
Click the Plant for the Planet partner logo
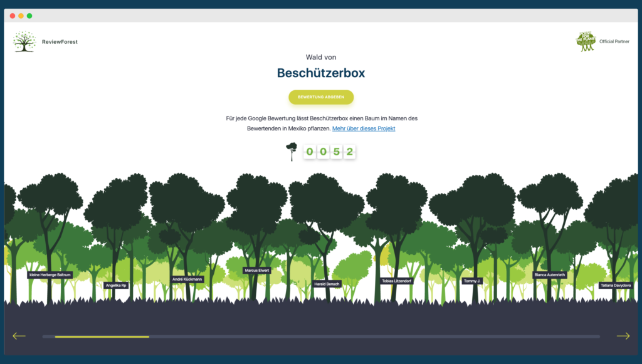click(x=586, y=41)
